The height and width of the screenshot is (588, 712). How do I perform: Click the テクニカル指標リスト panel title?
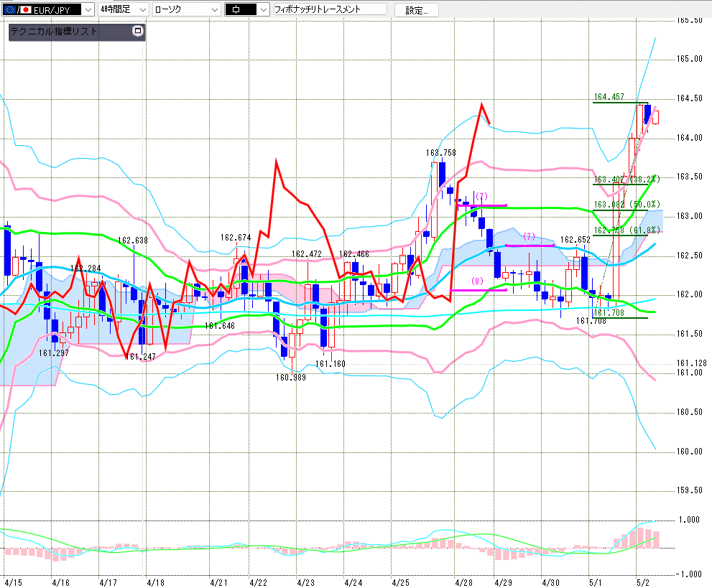pyautogui.click(x=54, y=32)
